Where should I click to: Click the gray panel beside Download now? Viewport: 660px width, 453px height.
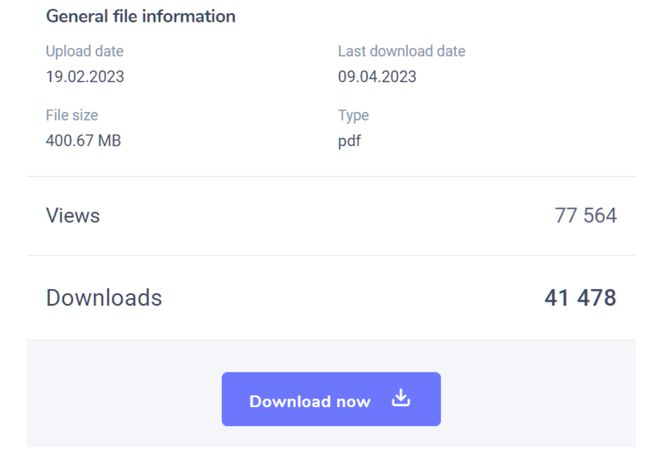(538, 394)
